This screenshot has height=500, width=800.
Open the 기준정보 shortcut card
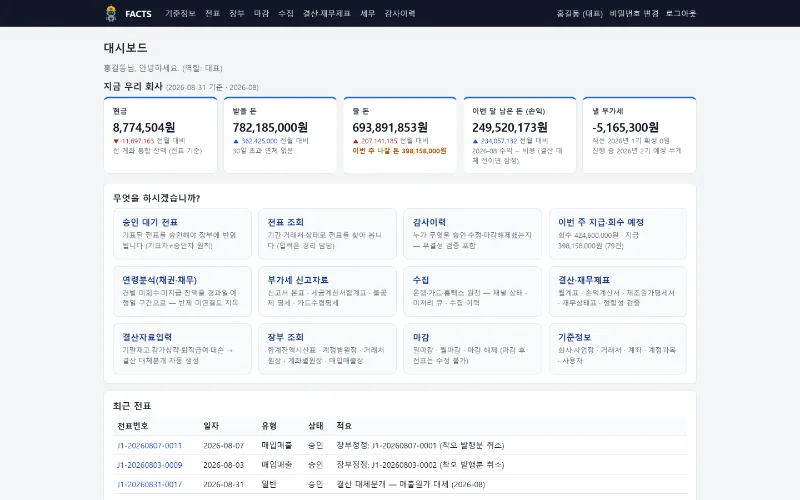tap(618, 349)
